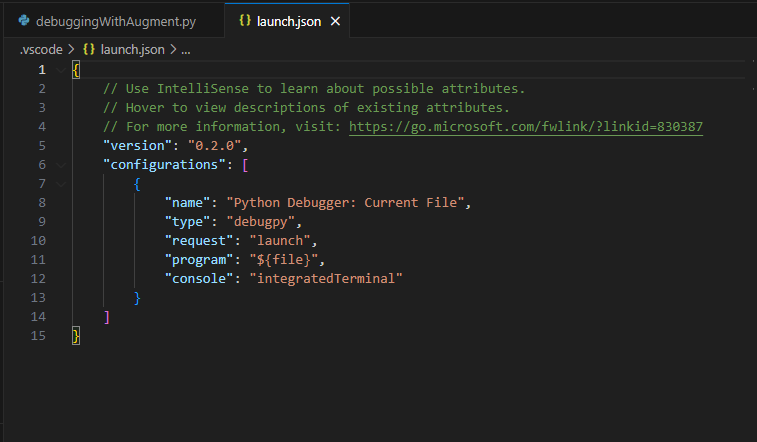
Task: Click the "launch" request value
Action: coord(280,240)
